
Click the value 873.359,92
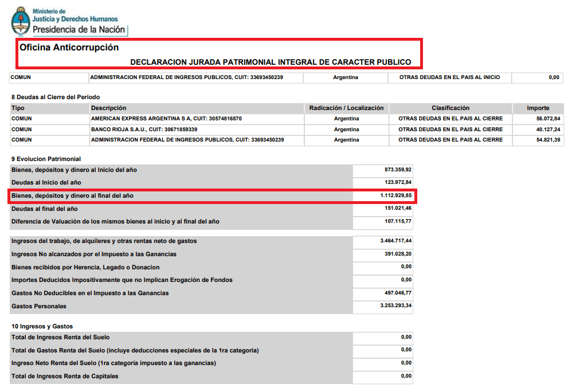[398, 170]
